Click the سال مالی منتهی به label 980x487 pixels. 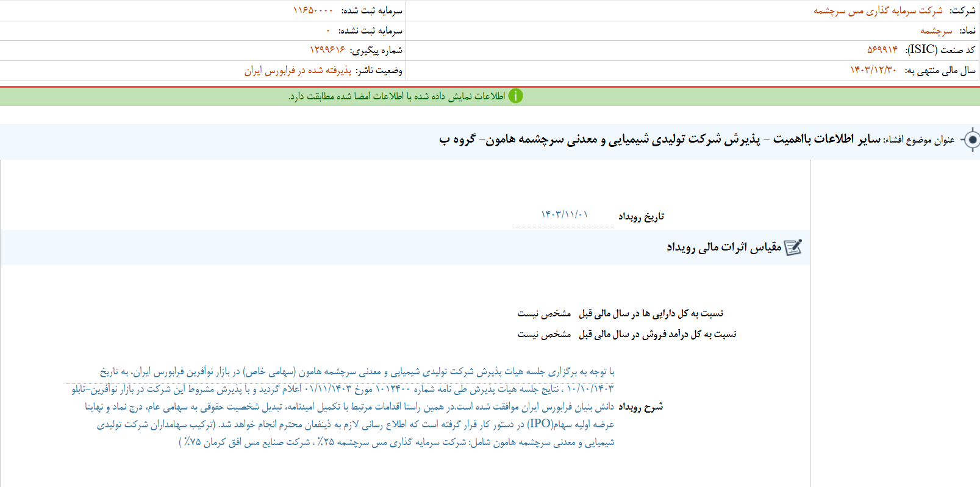pyautogui.click(x=940, y=70)
